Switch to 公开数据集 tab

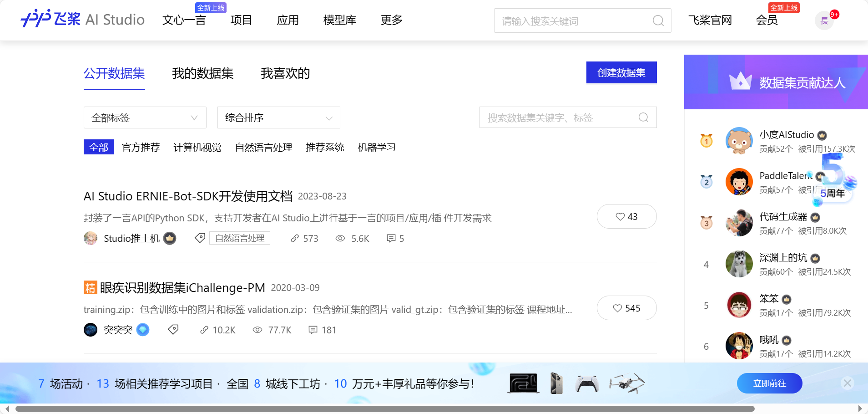click(114, 73)
